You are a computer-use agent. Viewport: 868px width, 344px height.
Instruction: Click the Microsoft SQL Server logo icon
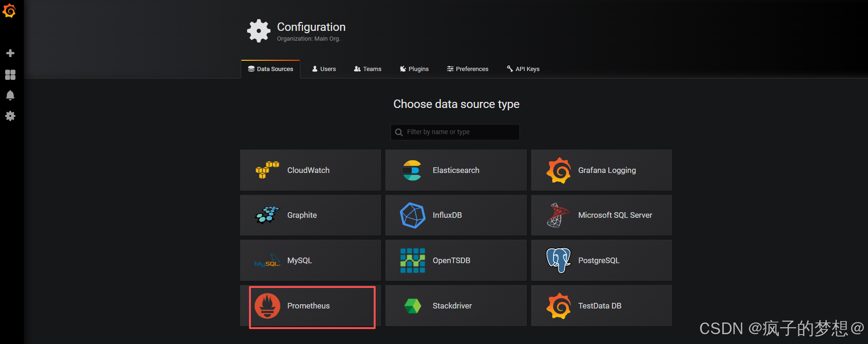[x=558, y=215]
